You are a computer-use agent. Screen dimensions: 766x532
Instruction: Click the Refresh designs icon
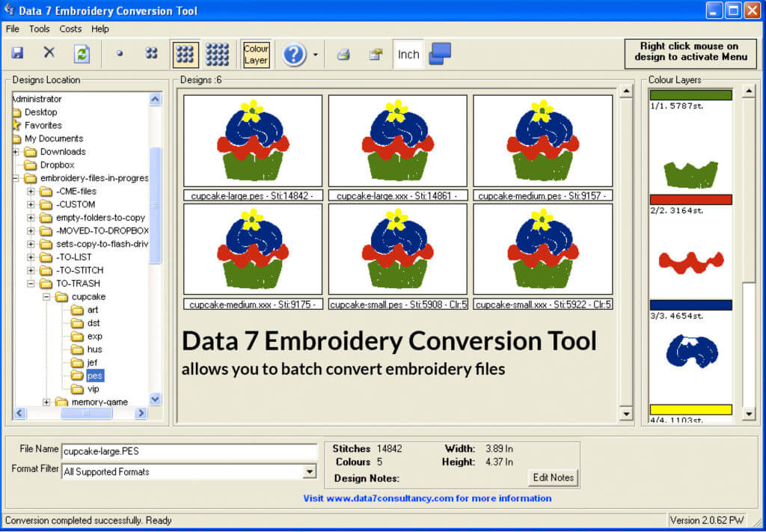81,53
